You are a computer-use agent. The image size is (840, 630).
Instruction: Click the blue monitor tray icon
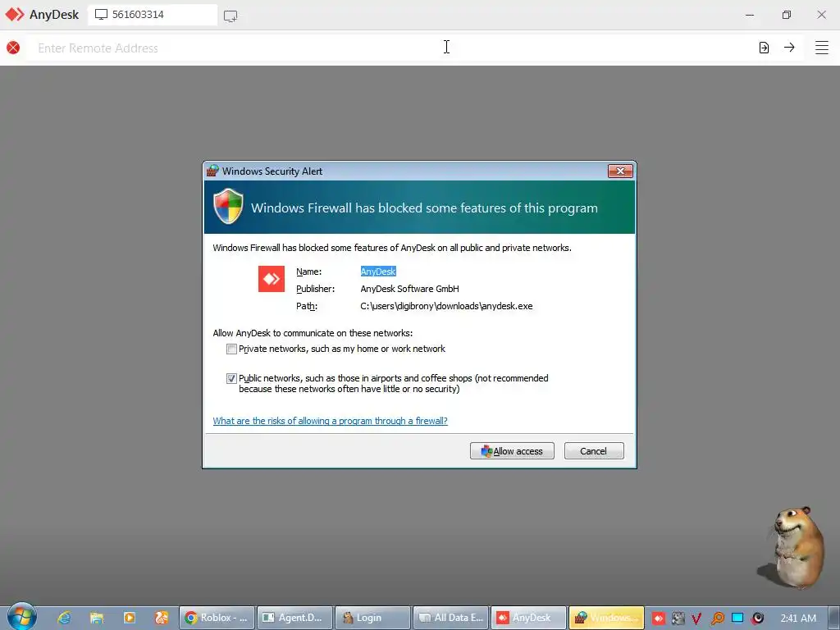tap(737, 619)
